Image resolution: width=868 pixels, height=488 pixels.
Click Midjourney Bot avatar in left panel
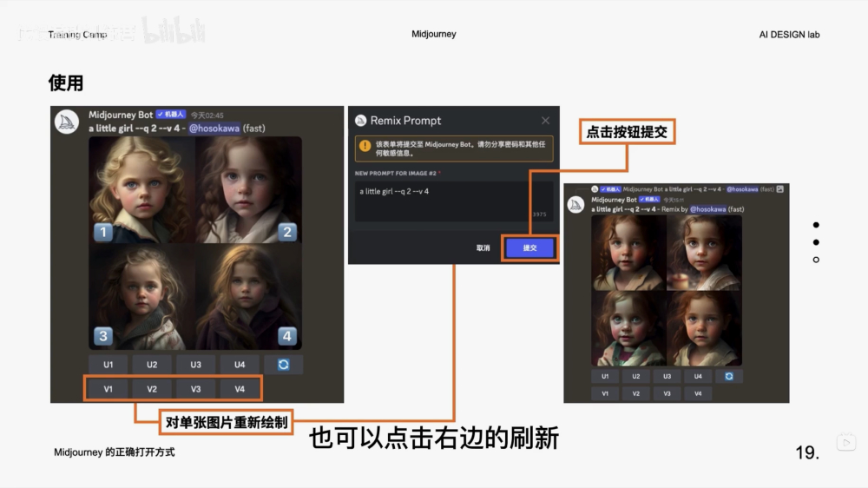[67, 122]
